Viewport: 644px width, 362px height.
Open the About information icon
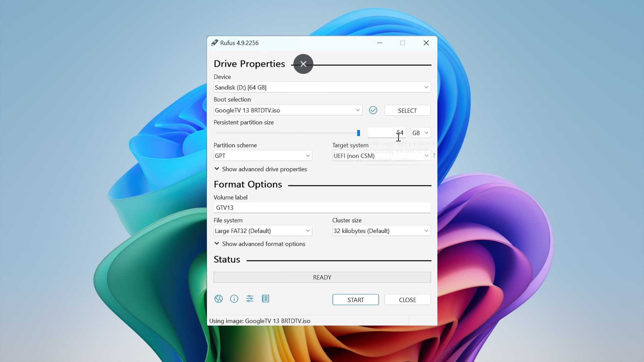pyautogui.click(x=234, y=299)
